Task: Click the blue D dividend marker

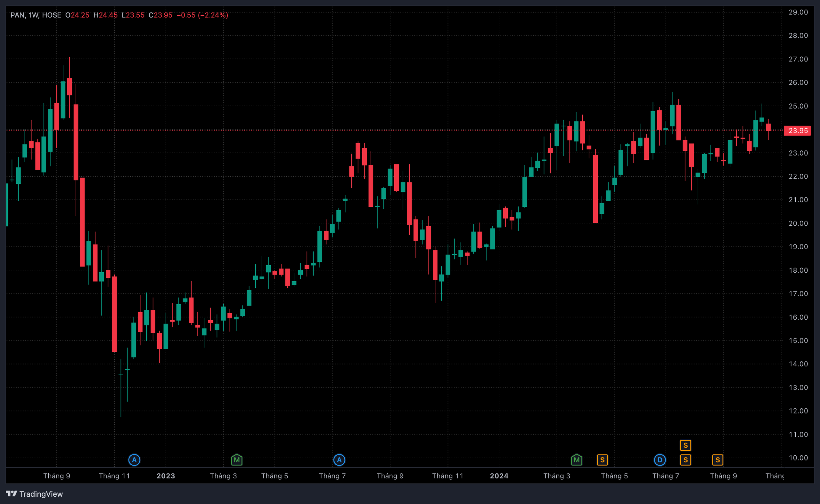Action: (660, 460)
